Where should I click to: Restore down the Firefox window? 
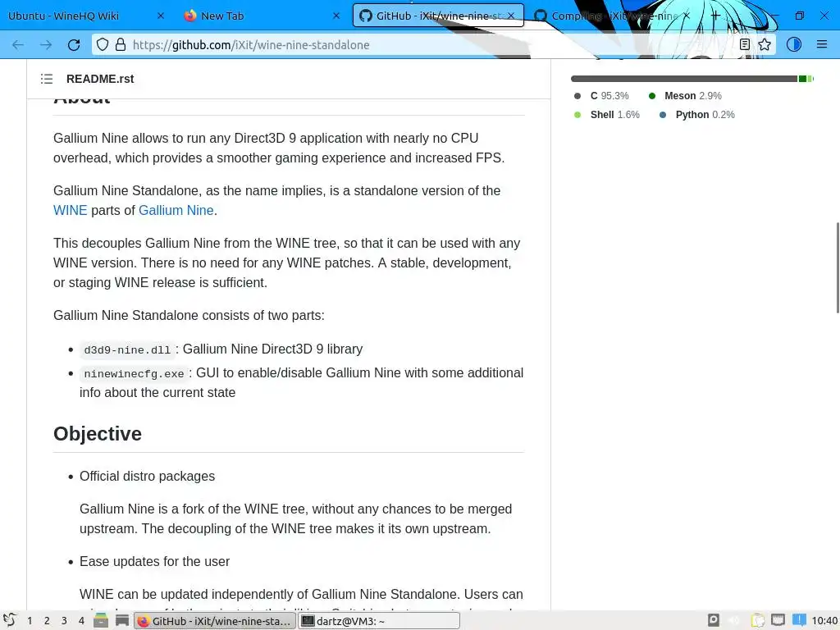coord(799,16)
